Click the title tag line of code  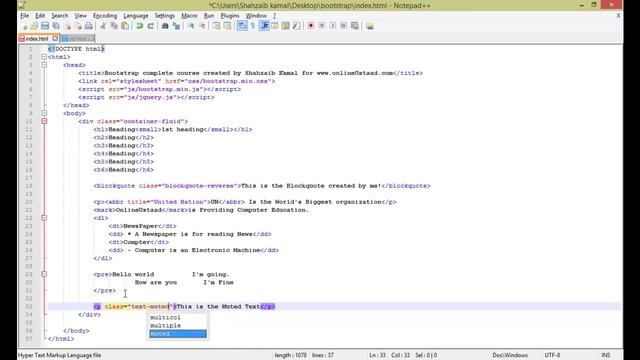(x=250, y=73)
